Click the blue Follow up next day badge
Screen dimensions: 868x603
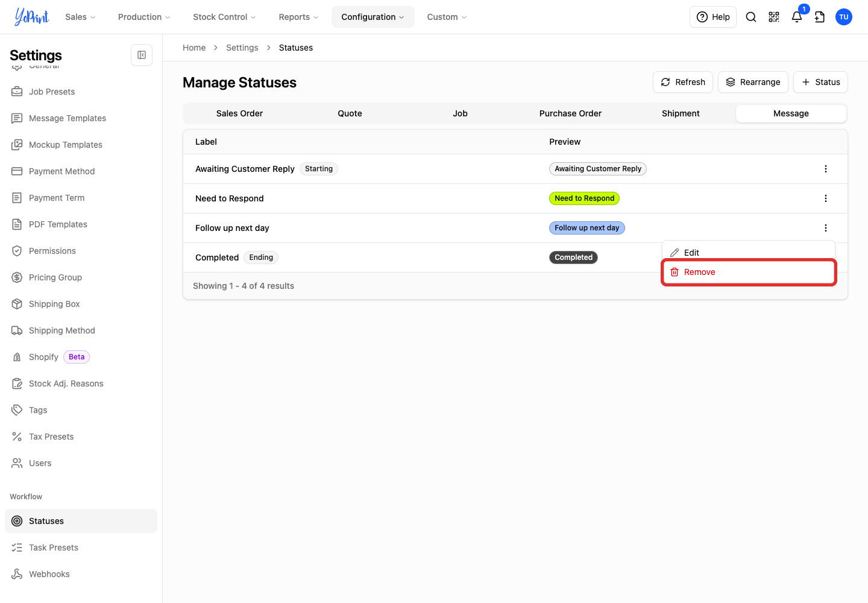point(587,228)
